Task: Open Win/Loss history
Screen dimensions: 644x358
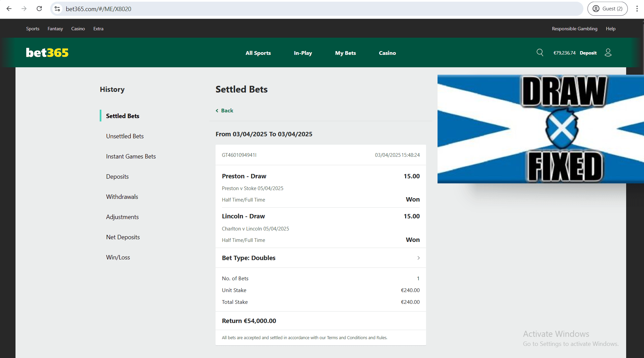Action: (x=118, y=257)
